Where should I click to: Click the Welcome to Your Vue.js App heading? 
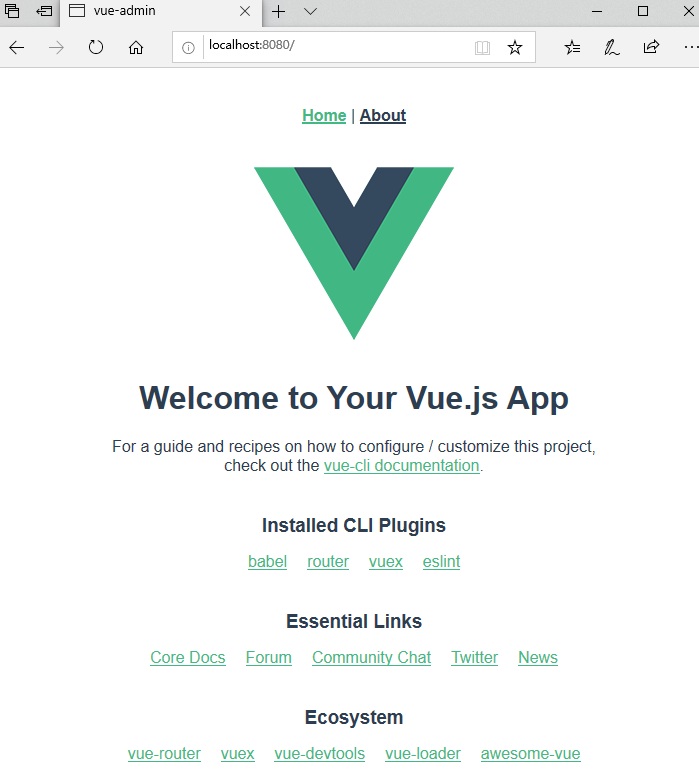pos(354,398)
